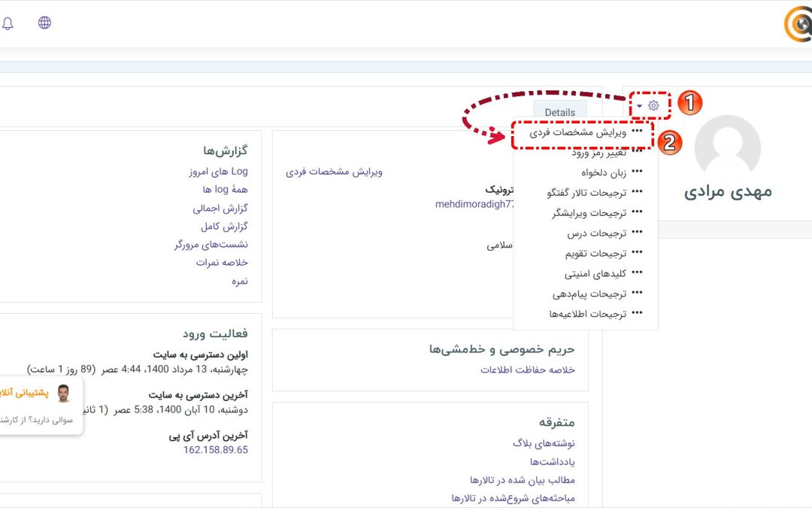Select کلیدهای امنیتی menu entry
This screenshot has width=812, height=508.
595,274
